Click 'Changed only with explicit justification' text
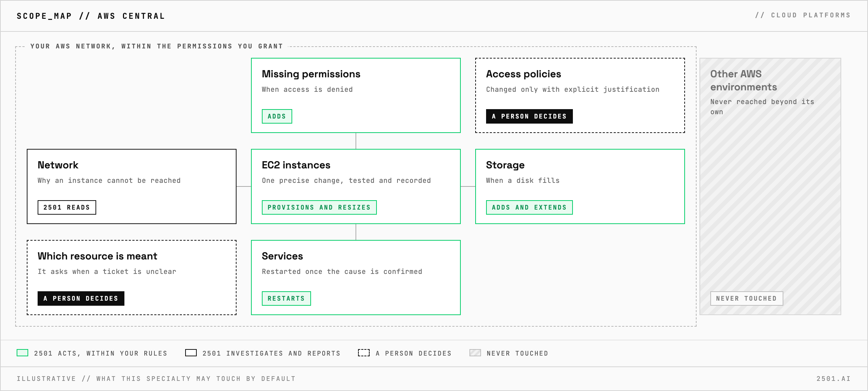This screenshot has height=391, width=868. pyautogui.click(x=573, y=90)
